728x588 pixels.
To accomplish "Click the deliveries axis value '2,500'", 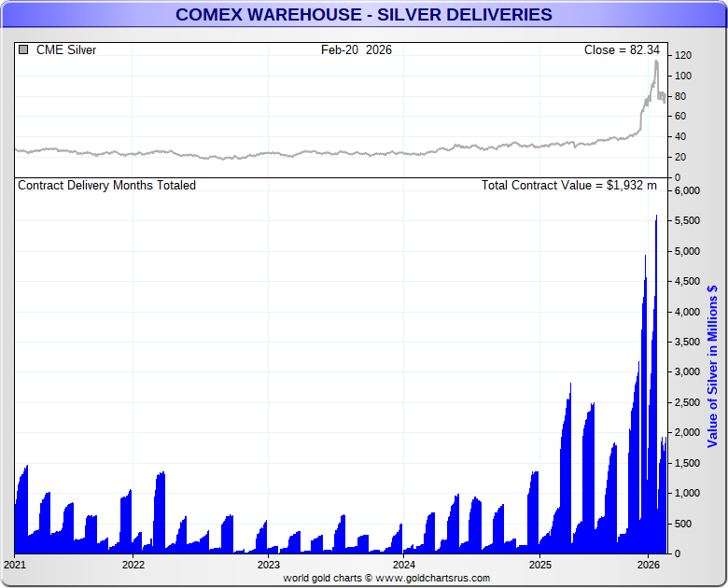I will 687,402.
